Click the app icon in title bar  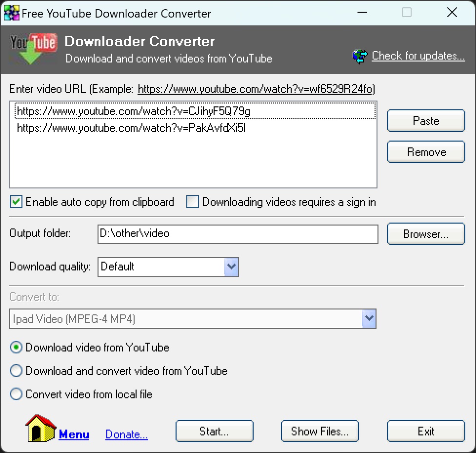pos(12,13)
